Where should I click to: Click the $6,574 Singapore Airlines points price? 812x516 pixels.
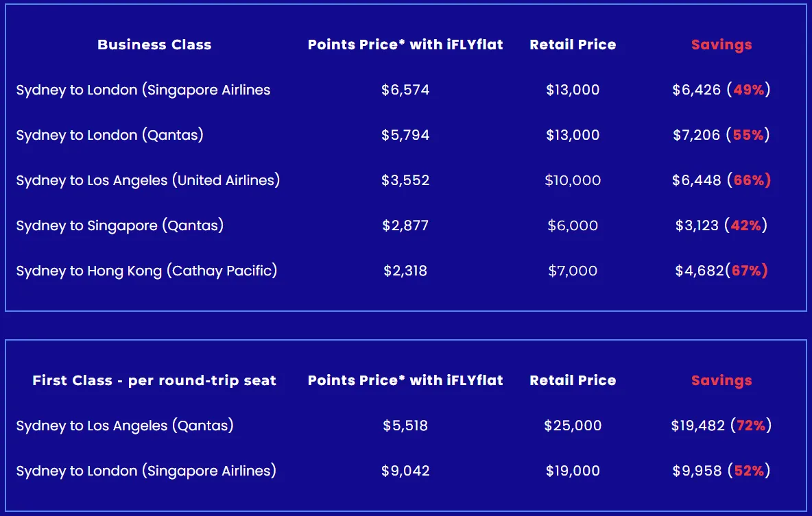point(405,90)
